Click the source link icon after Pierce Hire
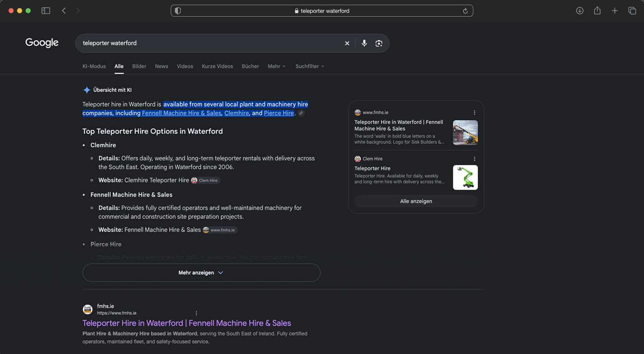 tap(301, 113)
